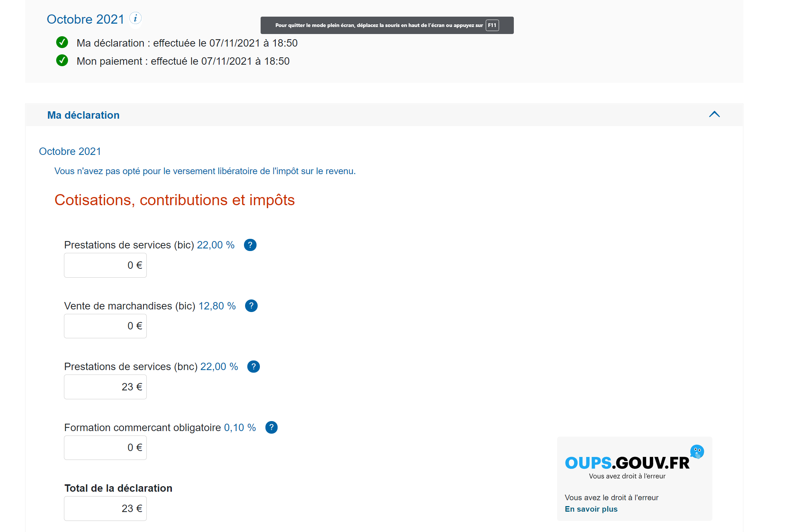787x532 pixels.
Task: Click the green check next to Mon paiement
Action: (x=62, y=60)
